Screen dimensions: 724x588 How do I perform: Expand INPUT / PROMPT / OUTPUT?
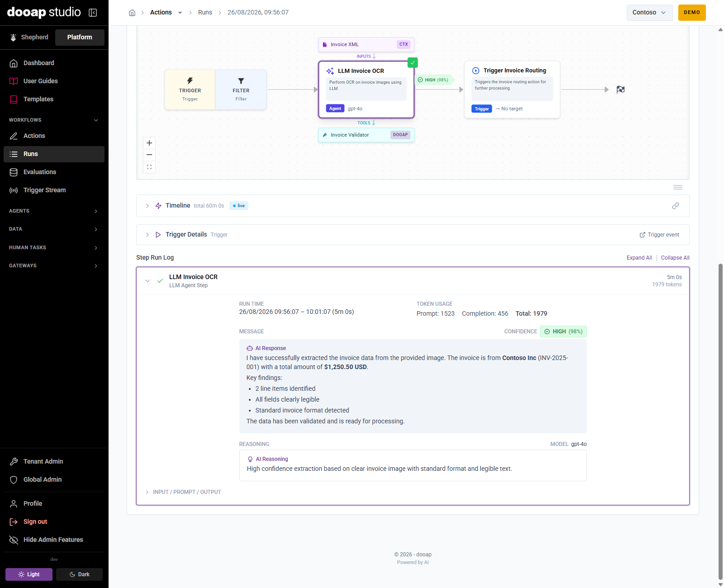click(183, 492)
